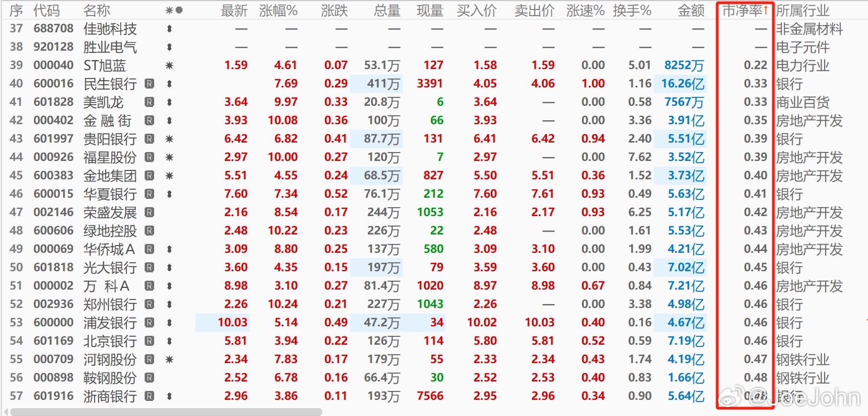Click 商业百货 industry cell

tap(803, 102)
